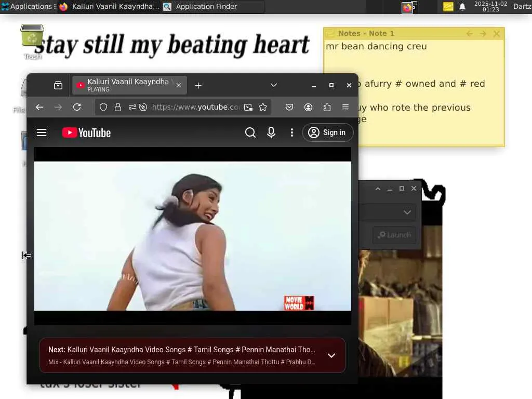
Task: Open a new Firefox tab
Action: pyautogui.click(x=198, y=86)
